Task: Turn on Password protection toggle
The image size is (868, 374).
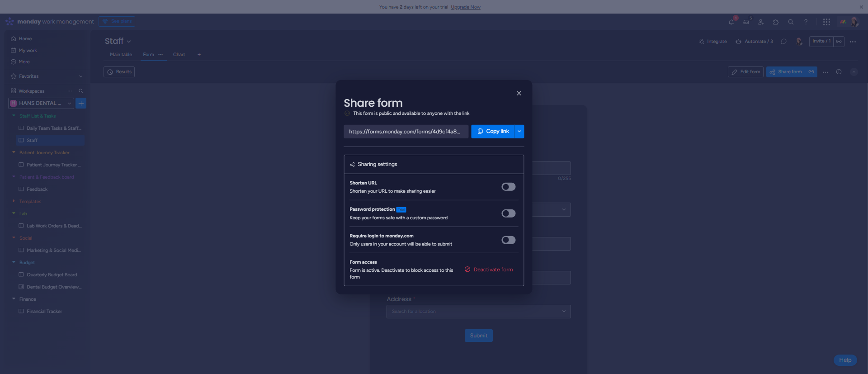Action: pos(509,213)
